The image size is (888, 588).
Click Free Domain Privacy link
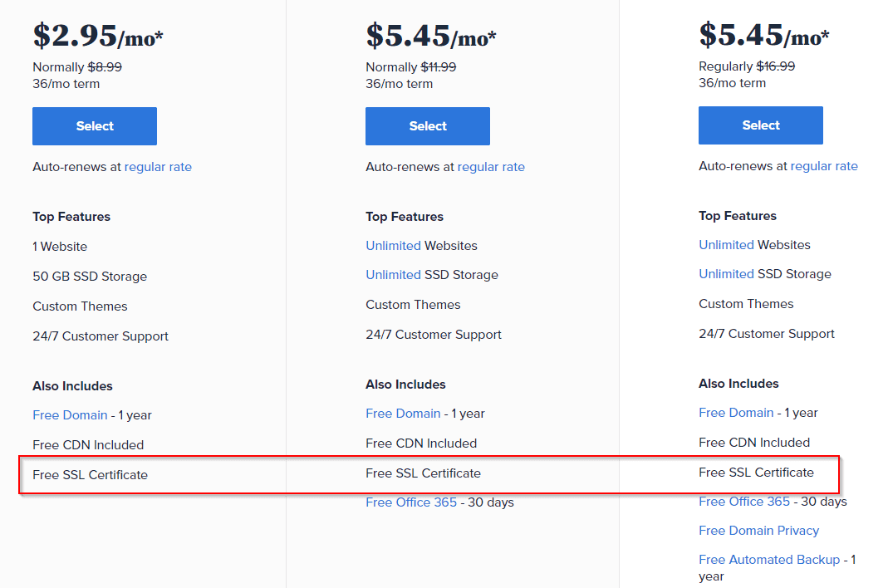click(x=758, y=531)
